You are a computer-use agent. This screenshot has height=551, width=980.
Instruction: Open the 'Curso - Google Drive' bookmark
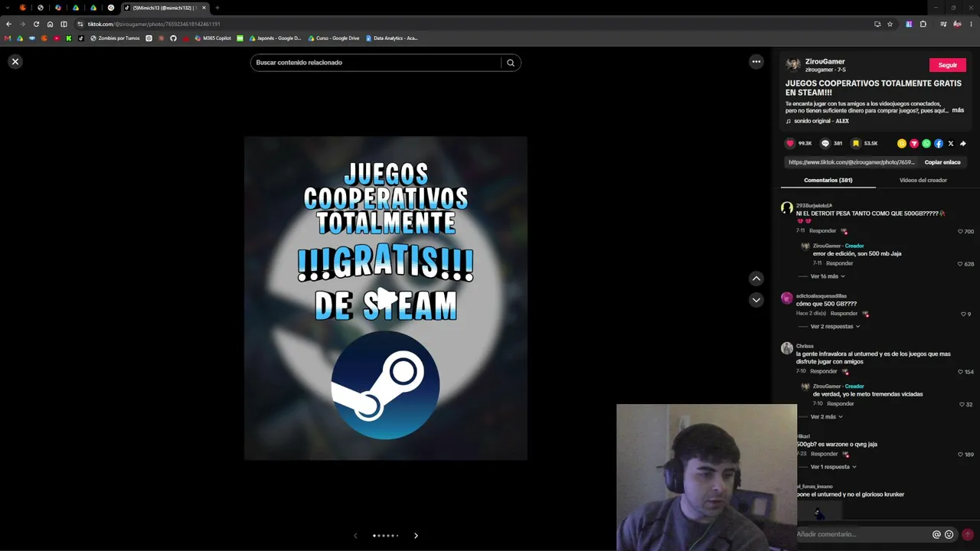tap(334, 38)
